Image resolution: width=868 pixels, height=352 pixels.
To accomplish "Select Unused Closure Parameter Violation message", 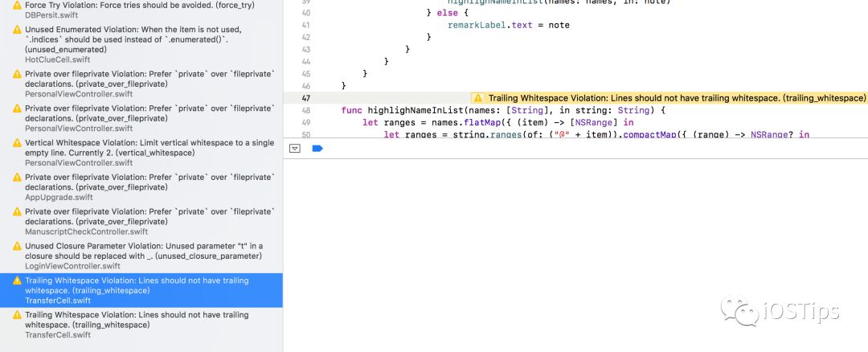I will 144,252.
